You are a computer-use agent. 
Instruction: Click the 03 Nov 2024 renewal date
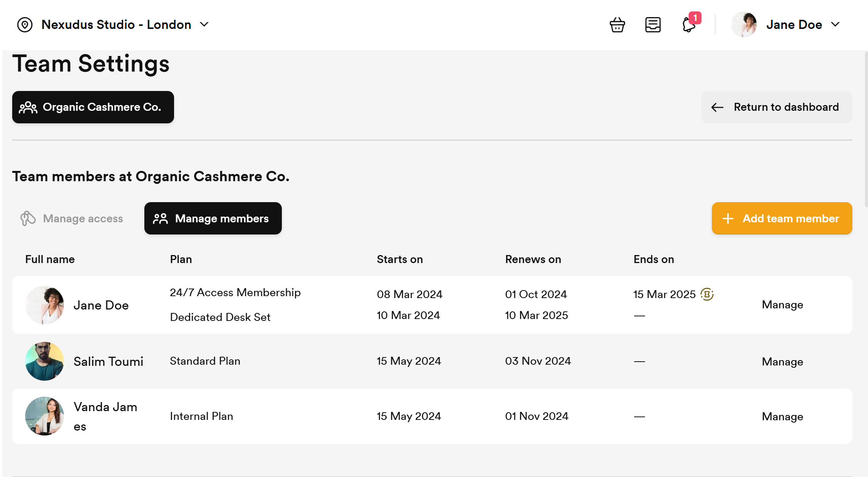coord(538,361)
